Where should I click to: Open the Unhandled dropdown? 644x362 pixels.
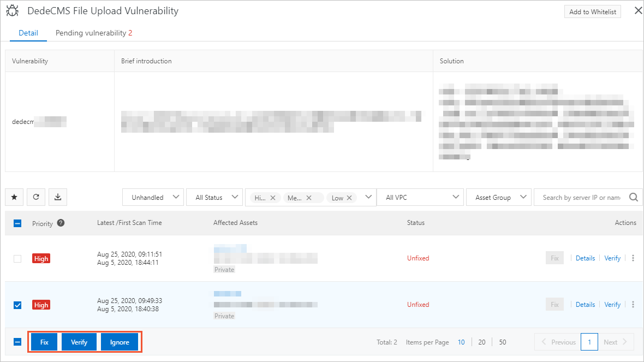click(153, 198)
